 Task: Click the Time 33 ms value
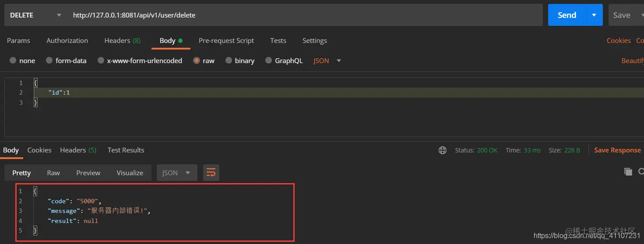click(x=533, y=150)
